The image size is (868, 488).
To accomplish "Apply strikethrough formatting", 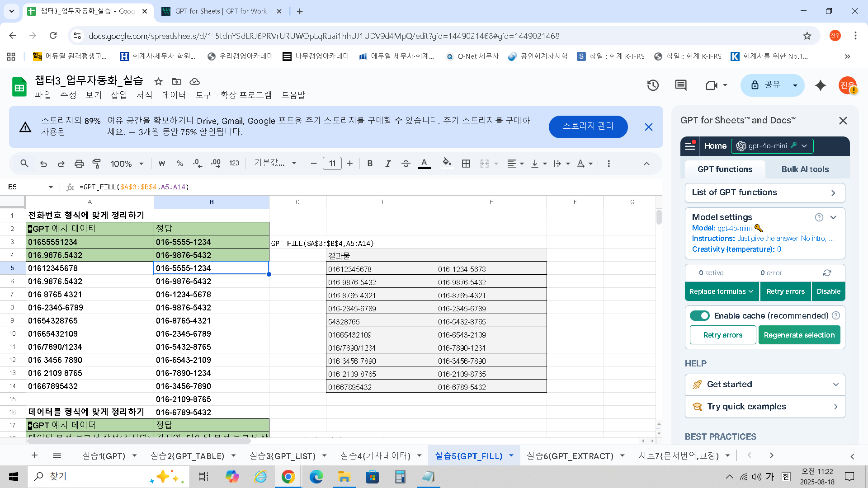I will pyautogui.click(x=406, y=164).
